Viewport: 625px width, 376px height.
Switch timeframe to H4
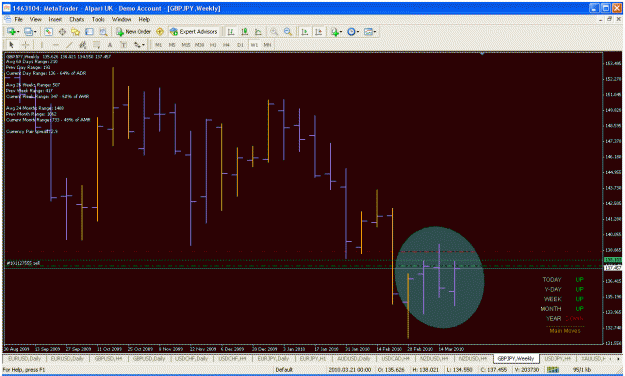tap(226, 45)
